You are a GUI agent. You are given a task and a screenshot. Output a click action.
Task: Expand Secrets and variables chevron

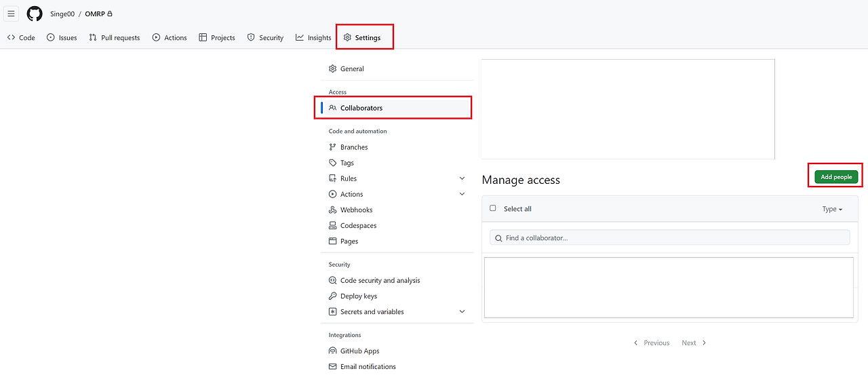pos(462,311)
